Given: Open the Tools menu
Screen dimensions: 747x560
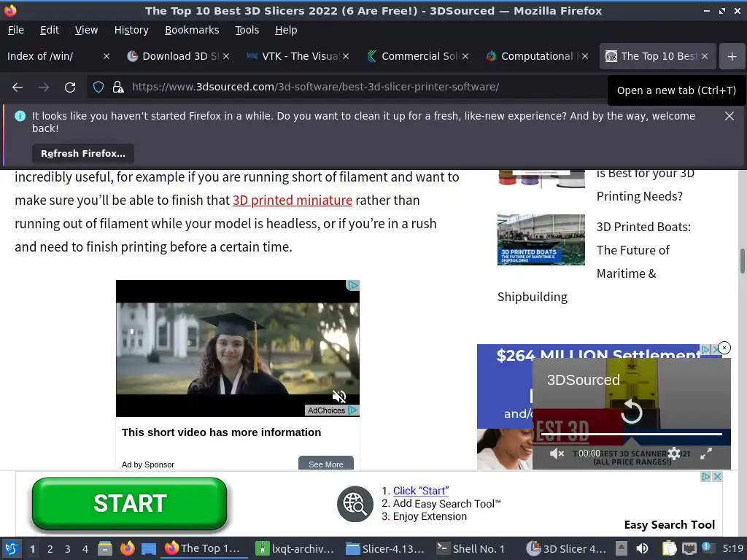Looking at the screenshot, I should (247, 30).
